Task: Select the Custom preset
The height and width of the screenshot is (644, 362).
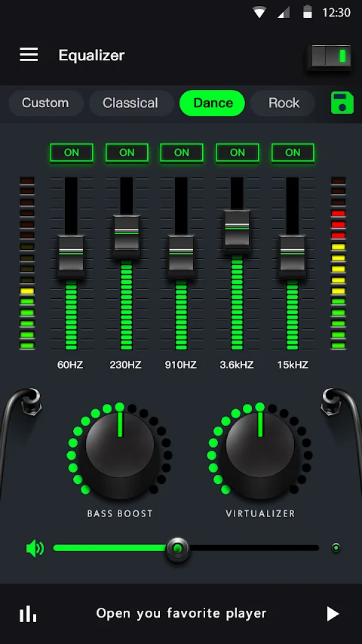Action: [x=45, y=103]
